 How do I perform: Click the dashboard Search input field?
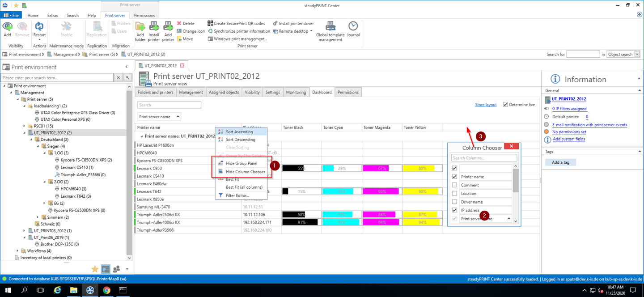pos(169,105)
